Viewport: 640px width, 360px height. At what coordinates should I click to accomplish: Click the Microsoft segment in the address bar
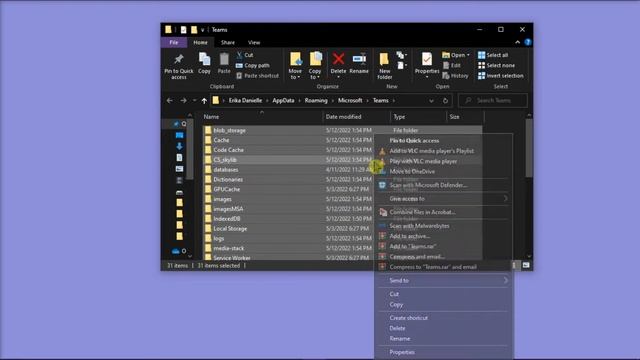pyautogui.click(x=350, y=100)
